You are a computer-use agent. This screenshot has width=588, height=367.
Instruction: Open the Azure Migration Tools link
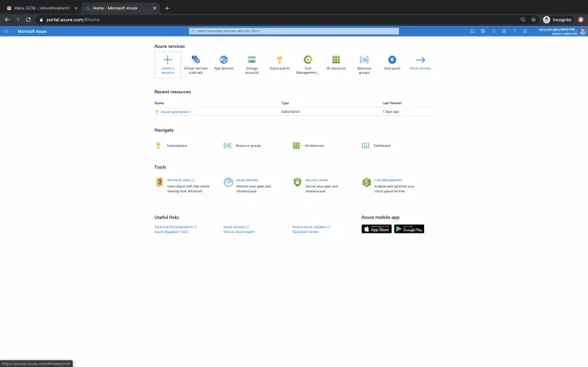tap(171, 232)
